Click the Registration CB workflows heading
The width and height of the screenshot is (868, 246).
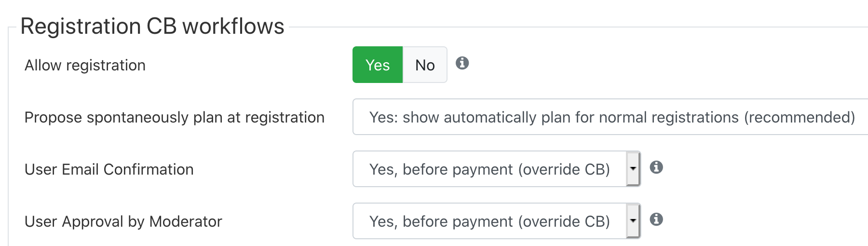pos(152,26)
